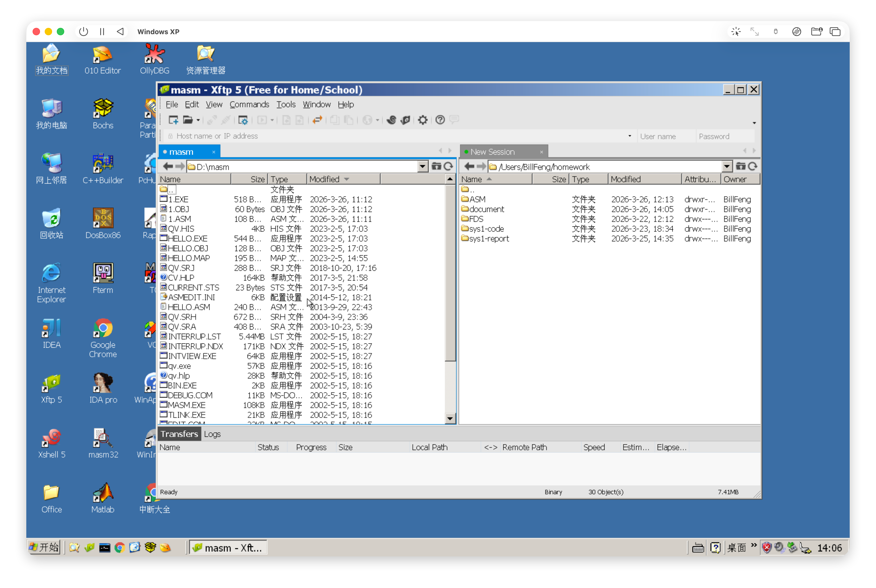Open the local path D:\masm dropdown
876x588 pixels.
click(422, 166)
